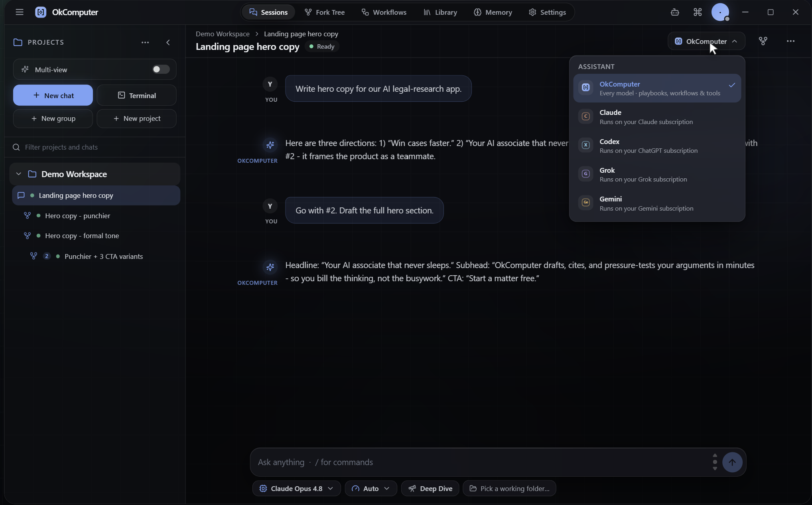This screenshot has height=505, width=812.
Task: Open a Terminal
Action: (137, 95)
